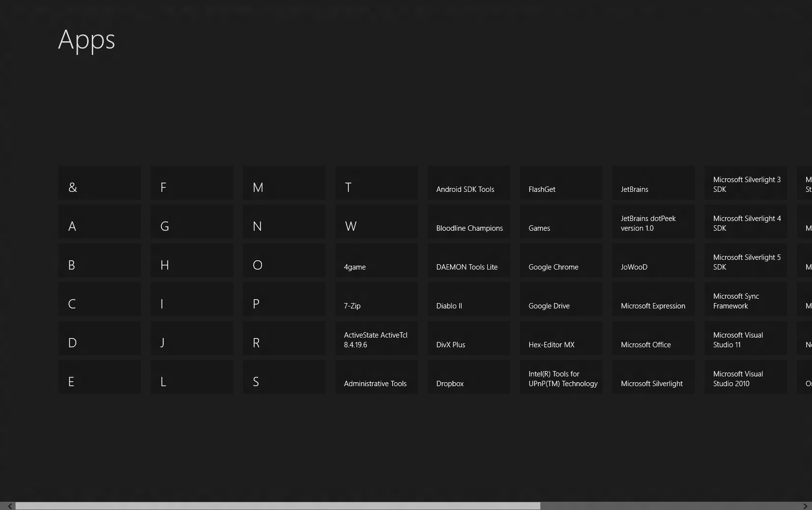Click the horizontal scrollbar thumb

(278, 506)
